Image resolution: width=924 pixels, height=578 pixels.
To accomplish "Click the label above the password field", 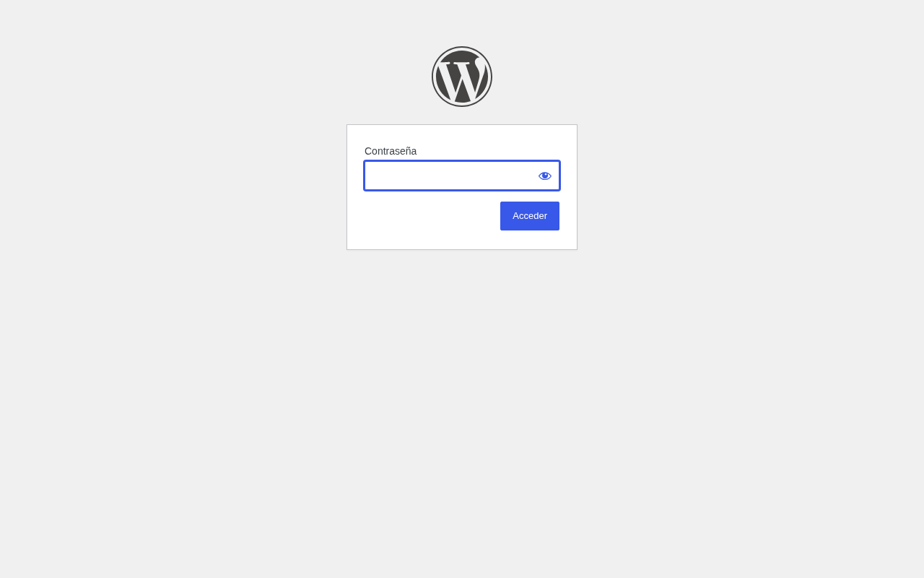I will point(391,151).
